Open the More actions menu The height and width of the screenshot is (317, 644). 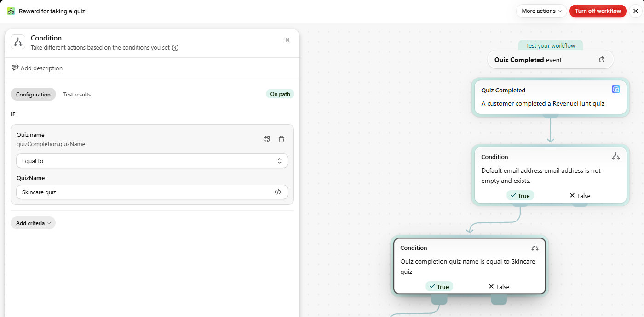coord(541,11)
